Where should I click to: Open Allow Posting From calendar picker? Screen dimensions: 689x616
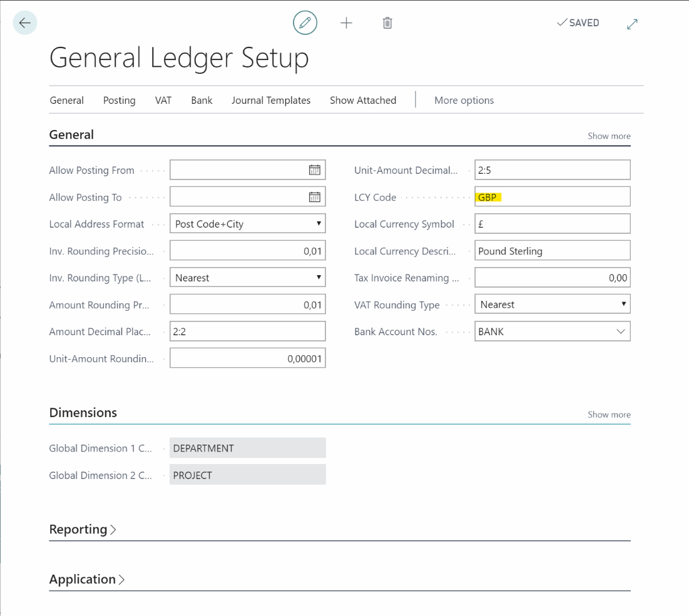pyautogui.click(x=314, y=170)
